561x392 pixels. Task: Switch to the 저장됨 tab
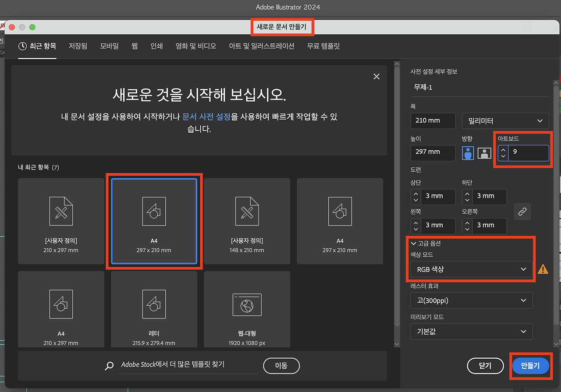pyautogui.click(x=78, y=46)
